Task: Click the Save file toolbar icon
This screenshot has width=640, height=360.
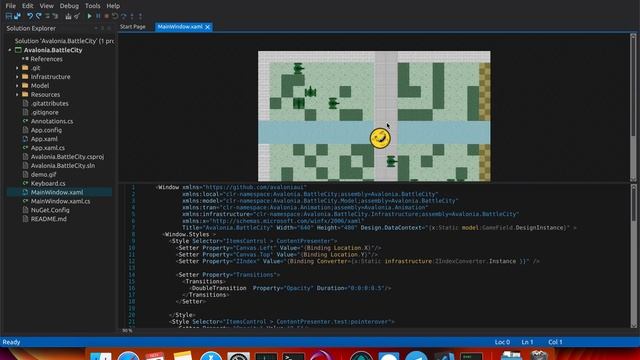Action: click(x=9, y=16)
